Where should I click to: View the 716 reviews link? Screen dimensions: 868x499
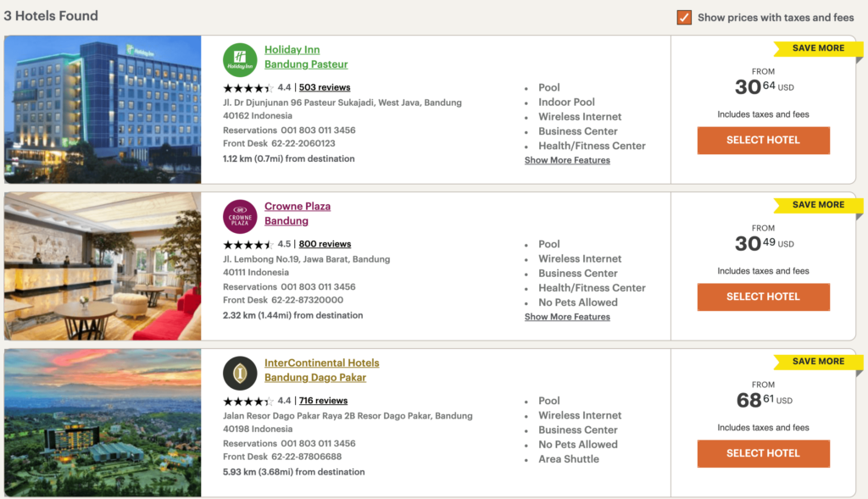323,401
